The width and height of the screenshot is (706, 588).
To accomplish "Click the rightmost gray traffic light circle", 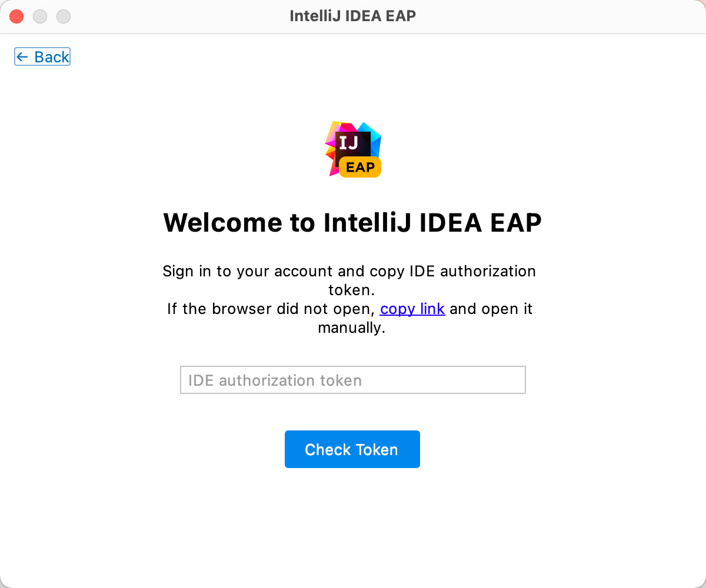I will pos(63,16).
